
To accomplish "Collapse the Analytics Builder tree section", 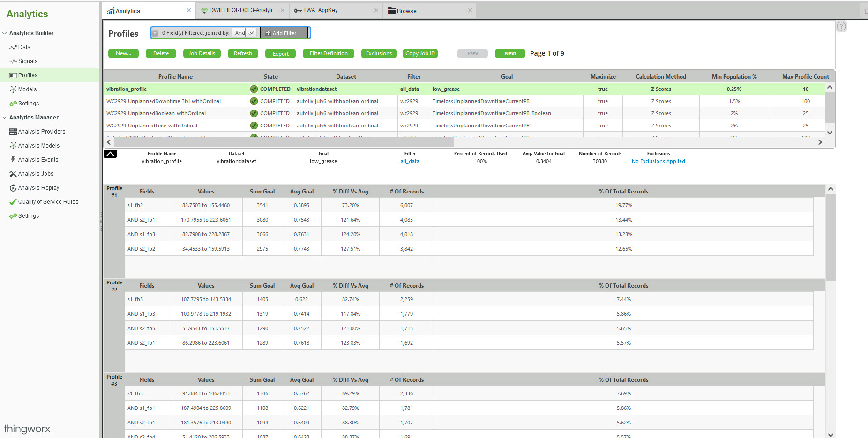I will pyautogui.click(x=5, y=33).
